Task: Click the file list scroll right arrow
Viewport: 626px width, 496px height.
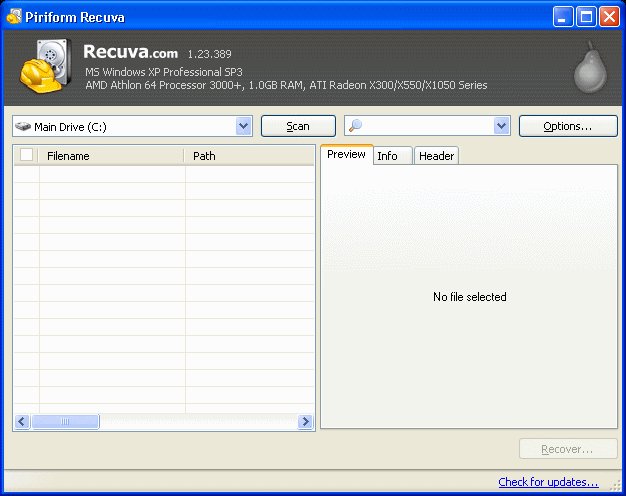Action: (x=305, y=421)
